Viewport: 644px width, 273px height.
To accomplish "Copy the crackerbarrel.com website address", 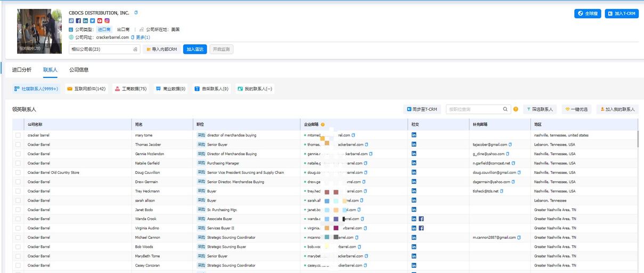I will [x=133, y=37].
